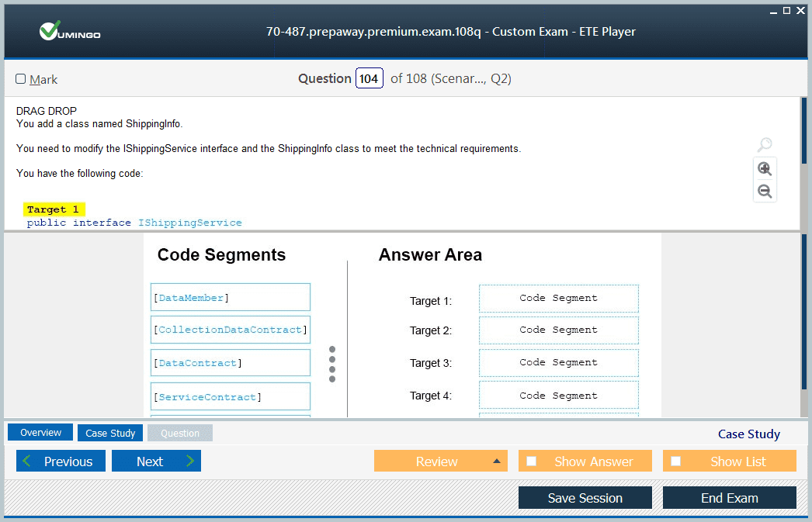Viewport: 812px width, 522px height.
Task: Click the End Exam button
Action: (730, 498)
